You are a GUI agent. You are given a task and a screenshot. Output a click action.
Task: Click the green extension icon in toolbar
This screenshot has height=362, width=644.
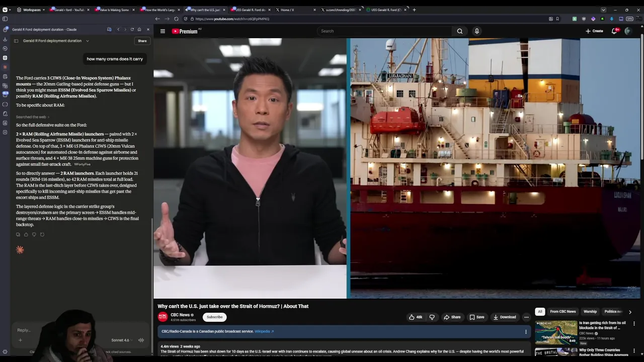tap(575, 19)
